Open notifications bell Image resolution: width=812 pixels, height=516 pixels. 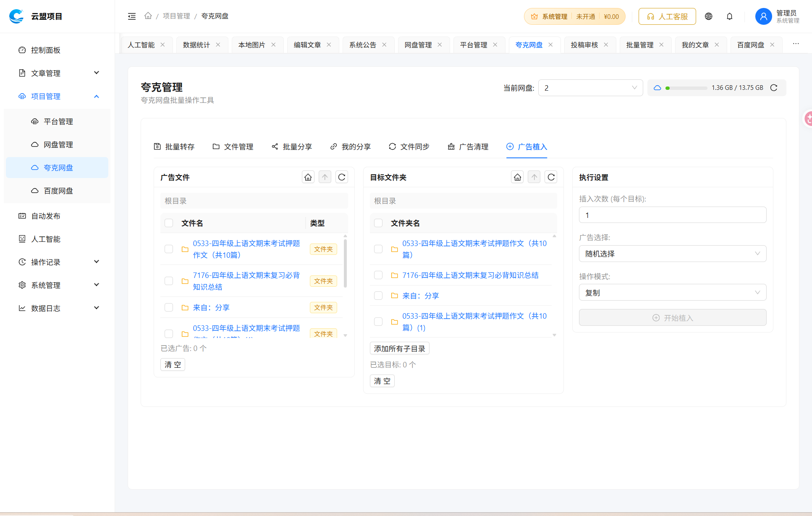[729, 16]
